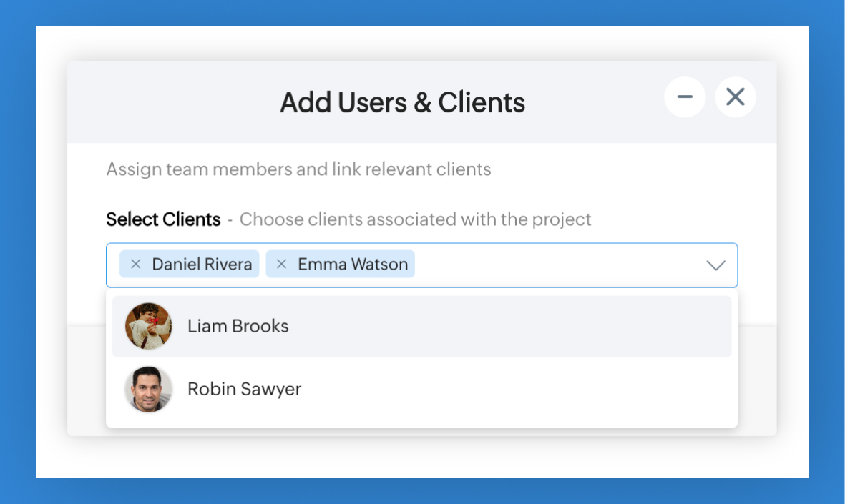Image resolution: width=845 pixels, height=504 pixels.
Task: Click the Emma Watson tag name
Action: (x=353, y=265)
